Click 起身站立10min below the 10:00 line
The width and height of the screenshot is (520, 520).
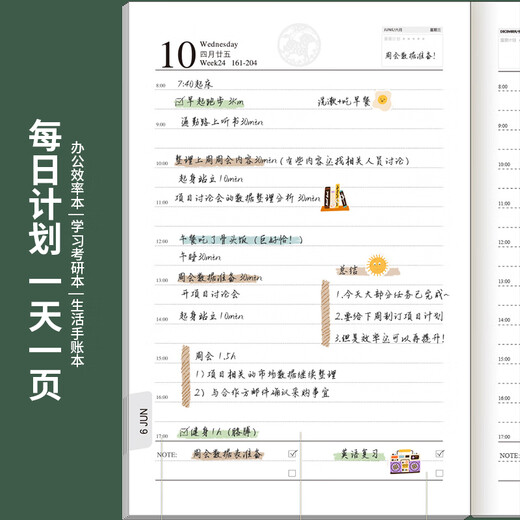211,179
